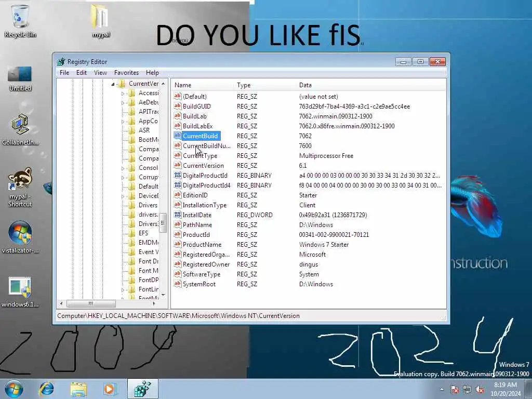
Task: Click the network tray icon
Action: [x=467, y=390]
